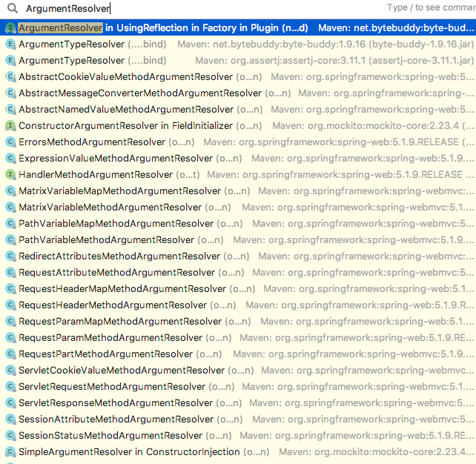
Task: Click interface icon of HandlerMethodArgumentResolver
Action: point(10,174)
